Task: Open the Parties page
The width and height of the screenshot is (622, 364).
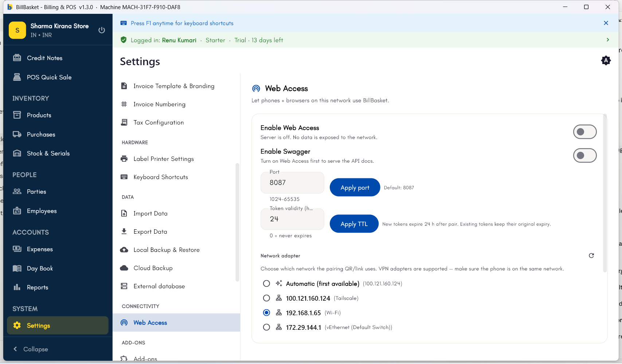Action: click(58, 191)
